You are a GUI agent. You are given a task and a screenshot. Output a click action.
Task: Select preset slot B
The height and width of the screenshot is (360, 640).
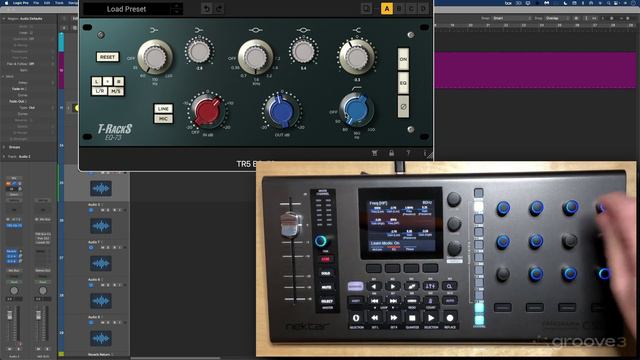point(399,9)
